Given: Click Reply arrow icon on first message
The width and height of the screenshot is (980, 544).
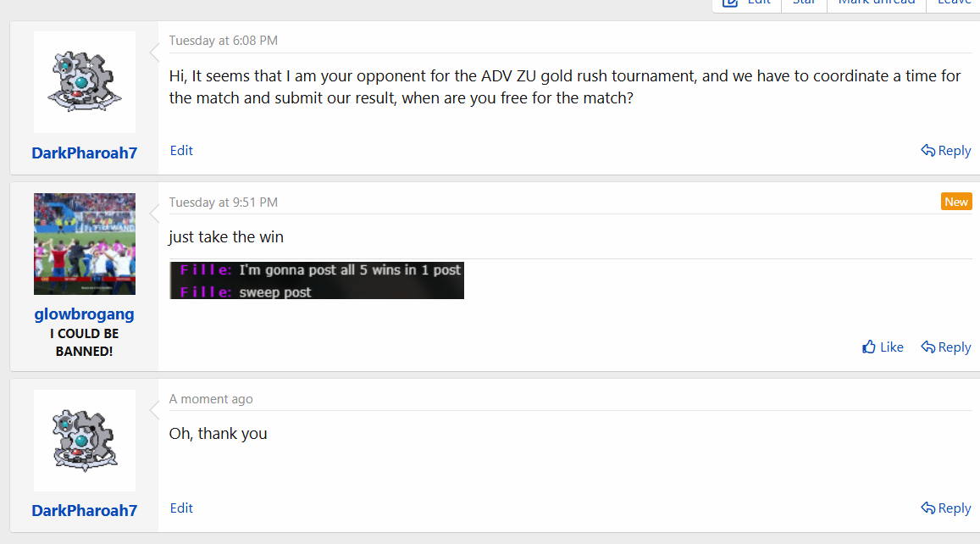Looking at the screenshot, I should [x=928, y=151].
